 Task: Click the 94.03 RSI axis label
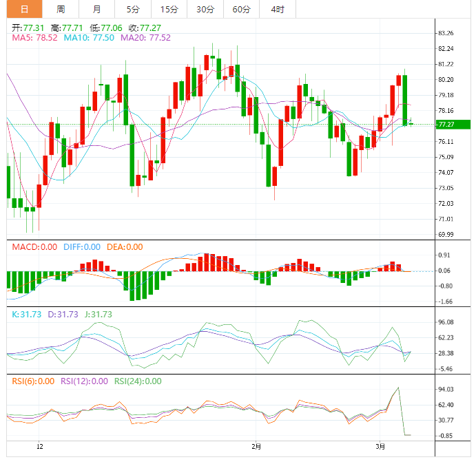coord(446,390)
